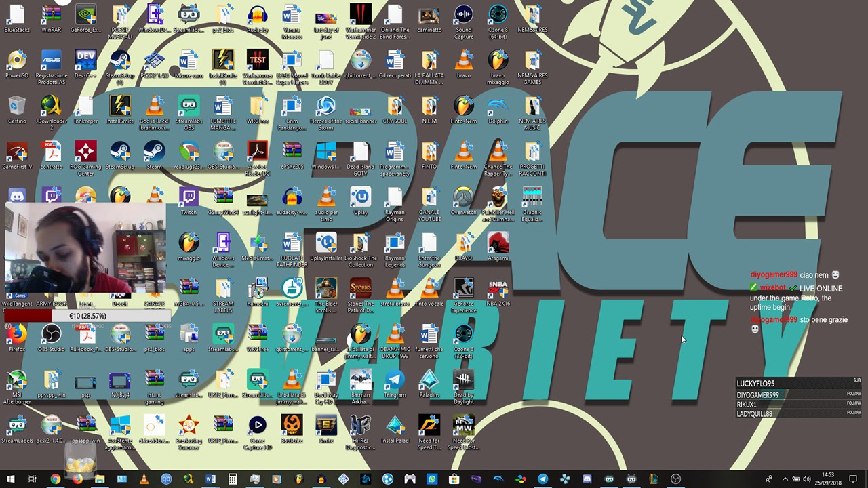Open the Ozone 8 (64-bit) shortcut
This screenshot has width=868, height=488.
(x=498, y=20)
